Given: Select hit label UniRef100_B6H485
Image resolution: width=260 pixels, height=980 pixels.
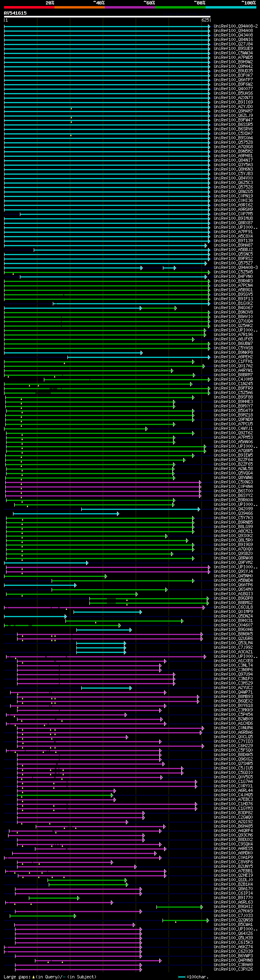Looking at the screenshot, I should coord(233,826).
